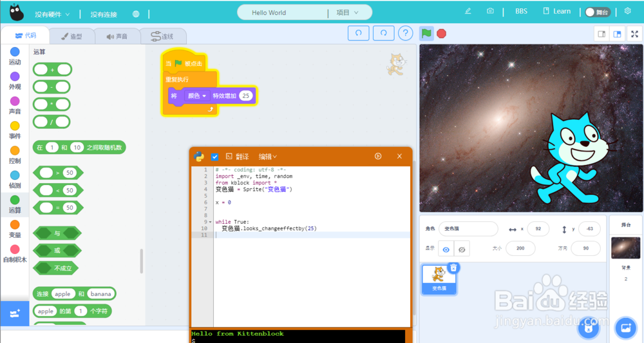Select the 自制积木 blocks category
644x343 pixels.
pyautogui.click(x=15, y=254)
